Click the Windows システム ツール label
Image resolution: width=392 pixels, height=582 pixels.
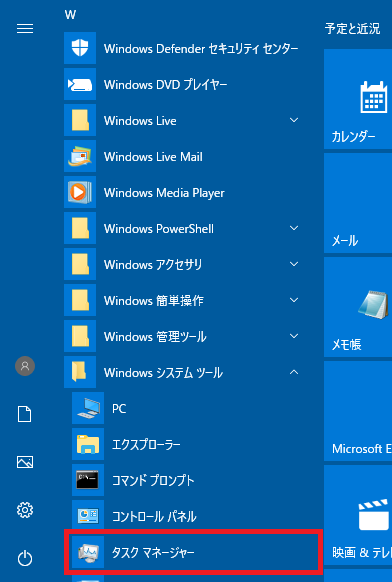click(163, 373)
